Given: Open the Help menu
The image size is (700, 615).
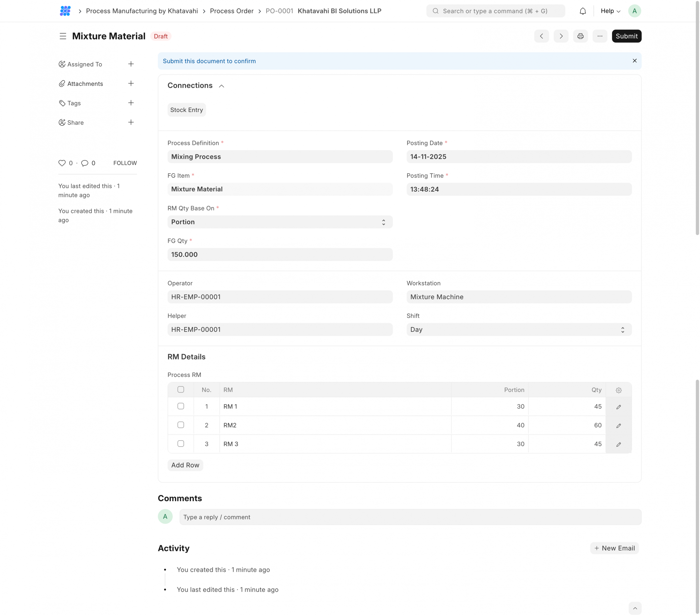Looking at the screenshot, I should click(x=610, y=11).
